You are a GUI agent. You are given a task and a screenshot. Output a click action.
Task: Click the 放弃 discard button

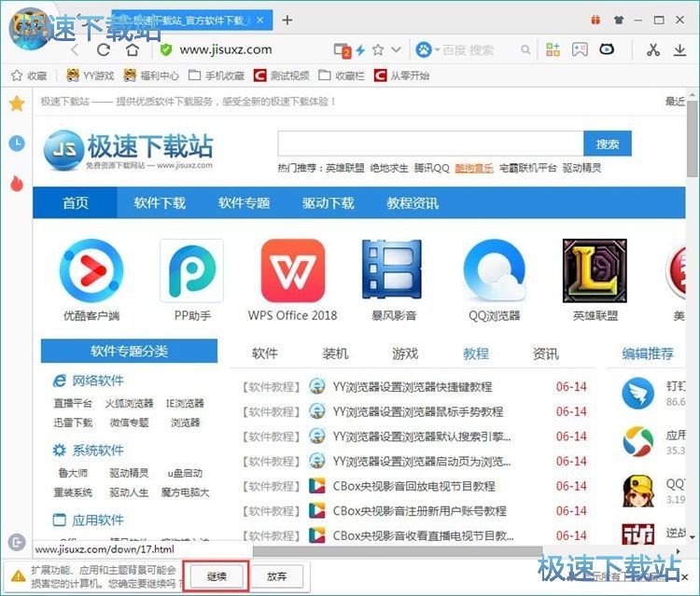pyautogui.click(x=276, y=575)
